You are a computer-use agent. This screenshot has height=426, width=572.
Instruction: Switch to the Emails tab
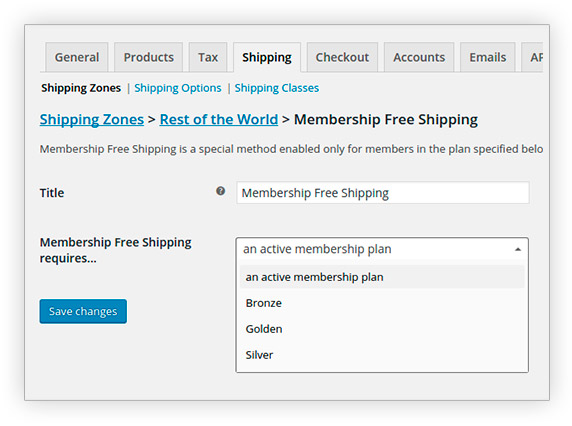[x=487, y=57]
